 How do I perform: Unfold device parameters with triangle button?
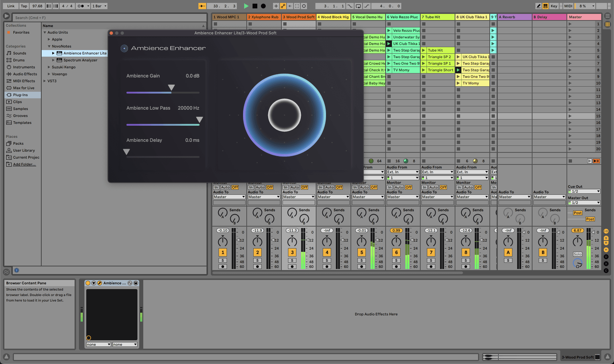94,283
